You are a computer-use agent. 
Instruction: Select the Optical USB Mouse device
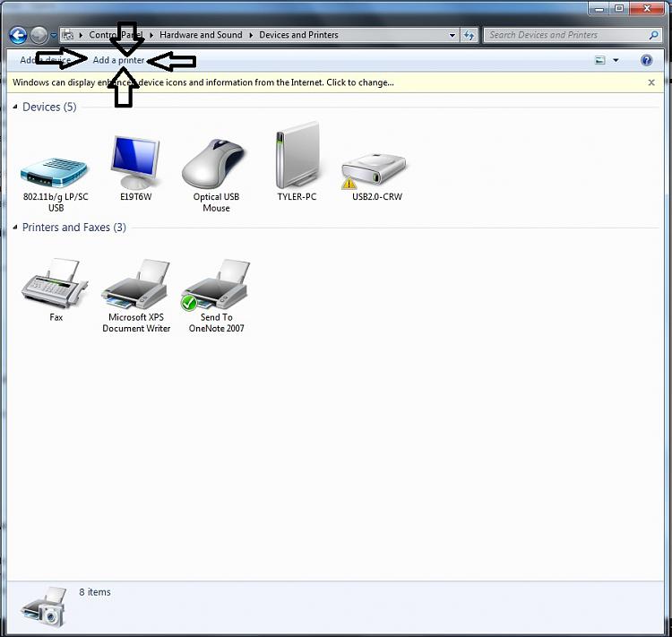214,164
